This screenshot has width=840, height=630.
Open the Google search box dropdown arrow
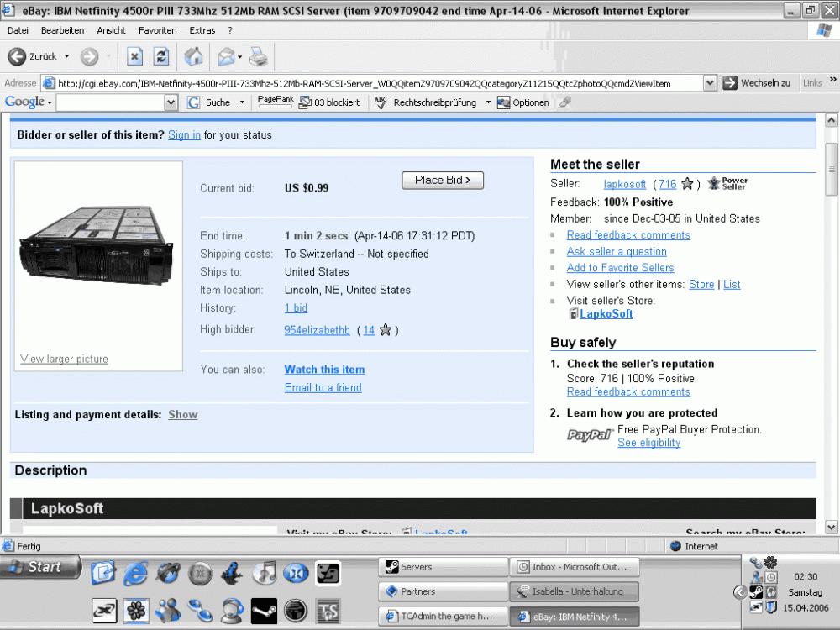(171, 102)
